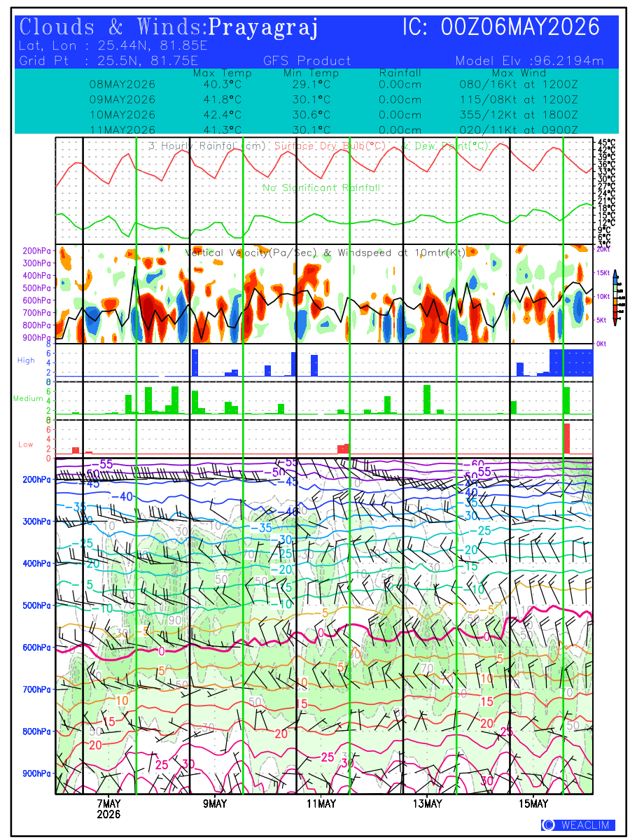
Task: Click the Low cloud panel label
Action: pos(25,444)
